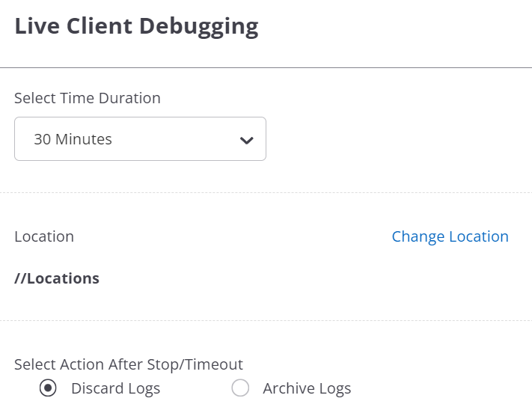Open the Select Time Duration dropdown

pos(140,139)
